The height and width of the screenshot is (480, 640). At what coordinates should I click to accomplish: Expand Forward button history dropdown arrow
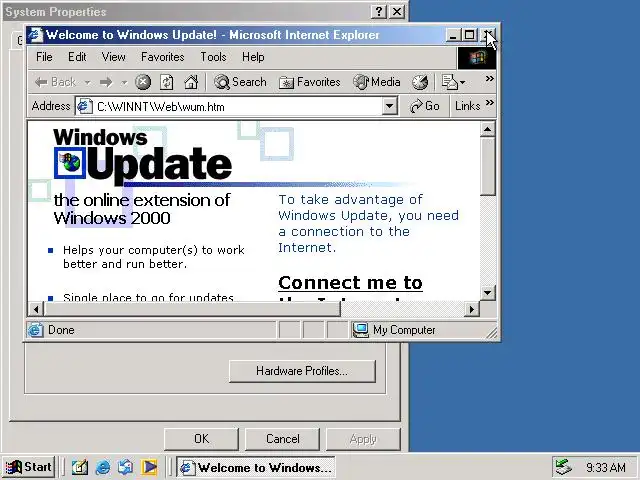click(x=124, y=83)
